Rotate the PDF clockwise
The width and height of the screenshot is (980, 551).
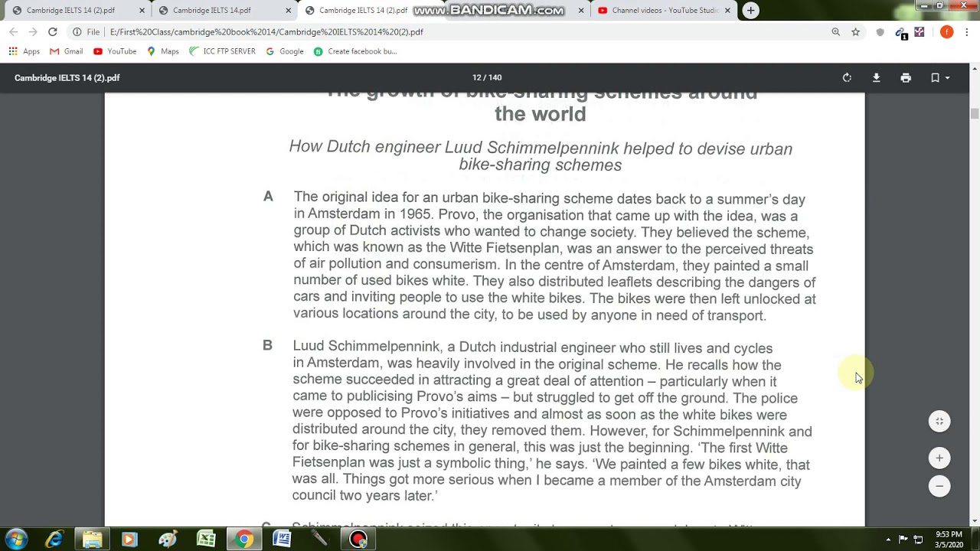click(847, 78)
